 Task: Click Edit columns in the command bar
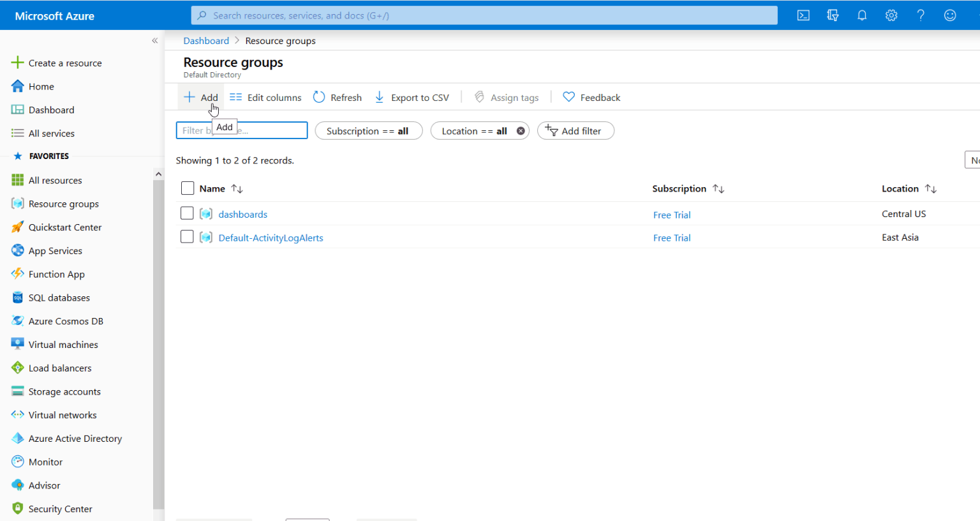265,97
